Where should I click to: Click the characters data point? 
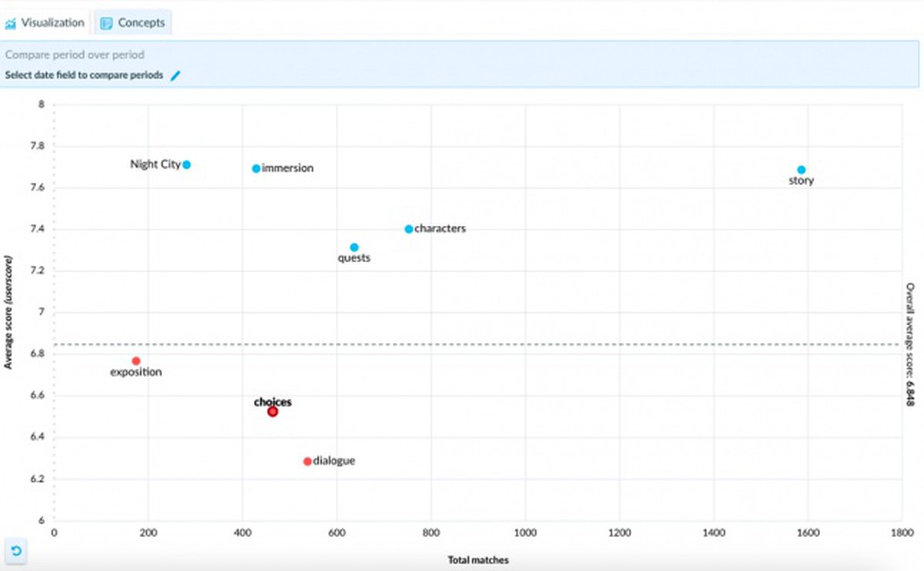point(409,229)
